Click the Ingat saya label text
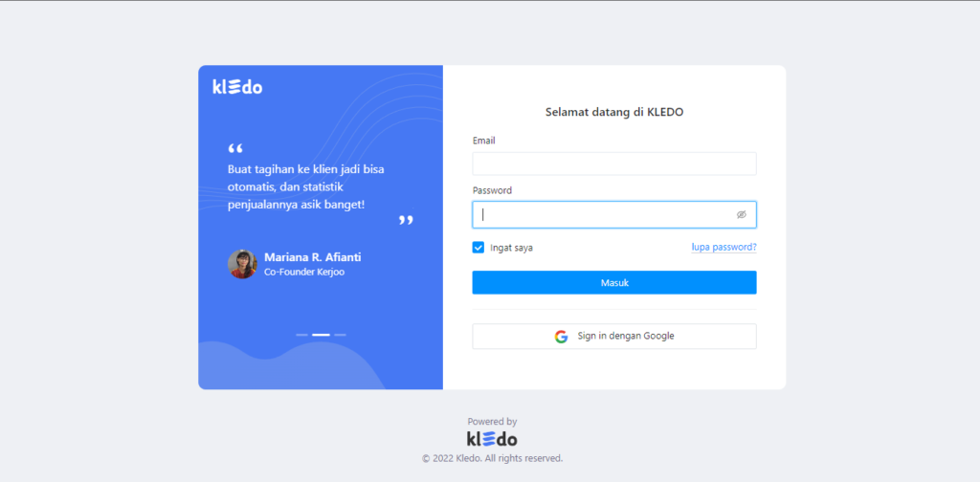Viewport: 980px width, 482px height. point(511,248)
